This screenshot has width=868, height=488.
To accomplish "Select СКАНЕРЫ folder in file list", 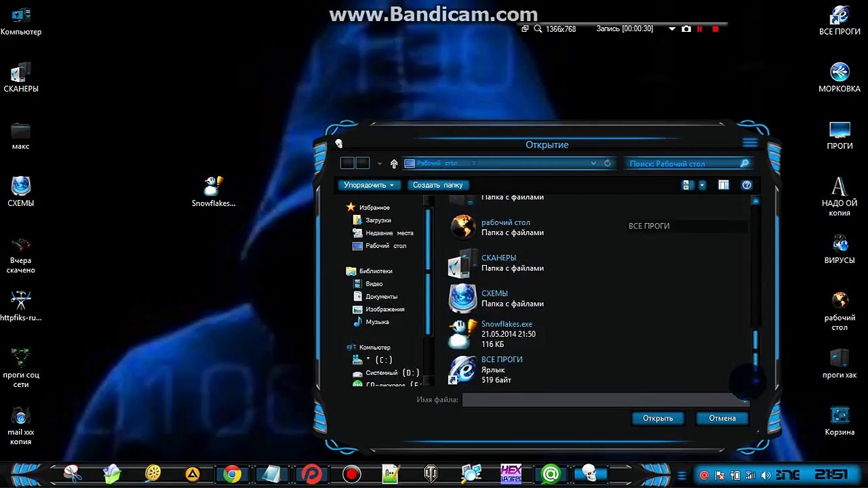I will (496, 262).
